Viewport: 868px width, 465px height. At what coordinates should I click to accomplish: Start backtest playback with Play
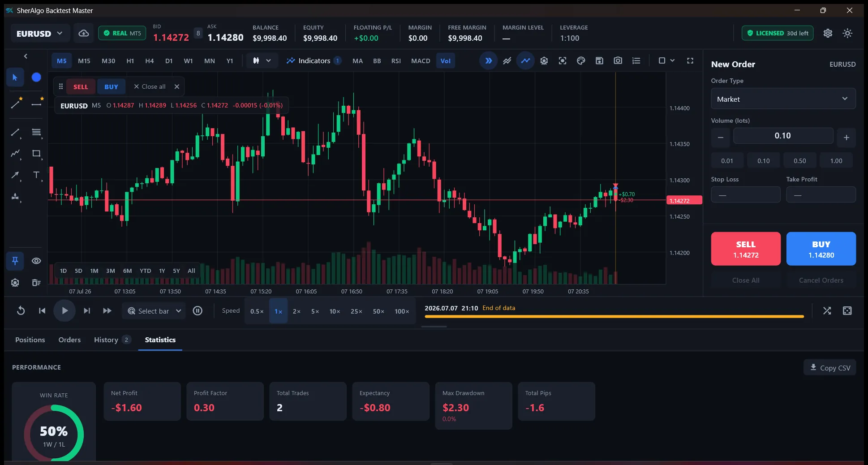(64, 310)
